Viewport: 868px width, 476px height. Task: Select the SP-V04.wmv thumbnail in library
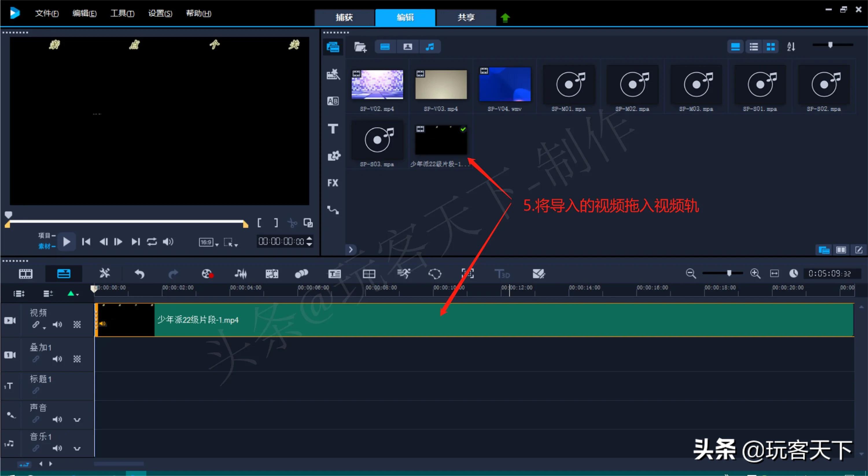(504, 84)
